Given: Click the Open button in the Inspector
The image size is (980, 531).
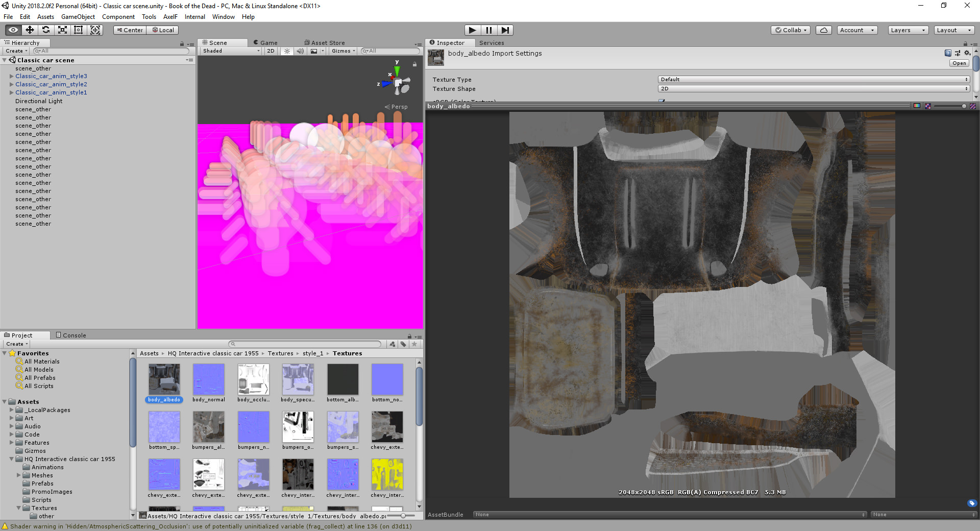Looking at the screenshot, I should 959,63.
